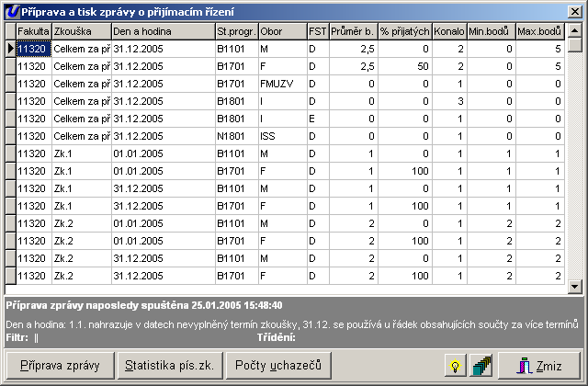
Task: Click the Den a hodina column header
Action: pos(162,32)
